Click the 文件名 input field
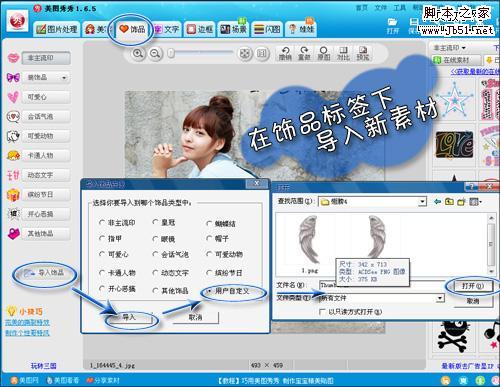The image size is (500, 387). coord(381,285)
